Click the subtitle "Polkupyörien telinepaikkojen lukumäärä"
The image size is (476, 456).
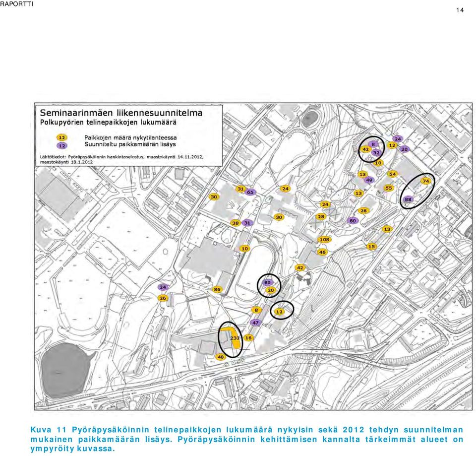tap(109, 123)
